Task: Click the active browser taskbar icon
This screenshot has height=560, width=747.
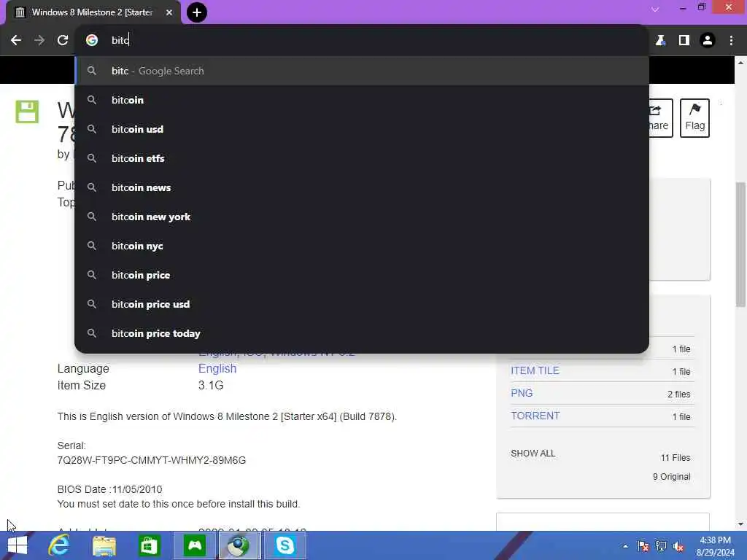Action: point(239,545)
